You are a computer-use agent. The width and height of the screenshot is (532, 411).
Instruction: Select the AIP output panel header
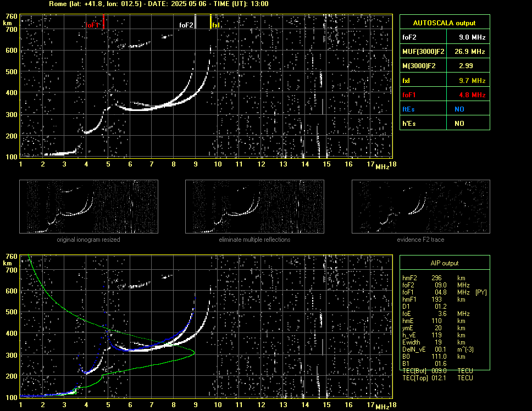coord(445,263)
